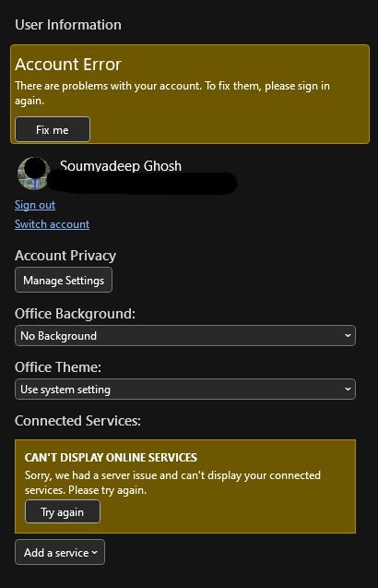Click the Connected Services label
This screenshot has height=588, width=378.
point(78,421)
